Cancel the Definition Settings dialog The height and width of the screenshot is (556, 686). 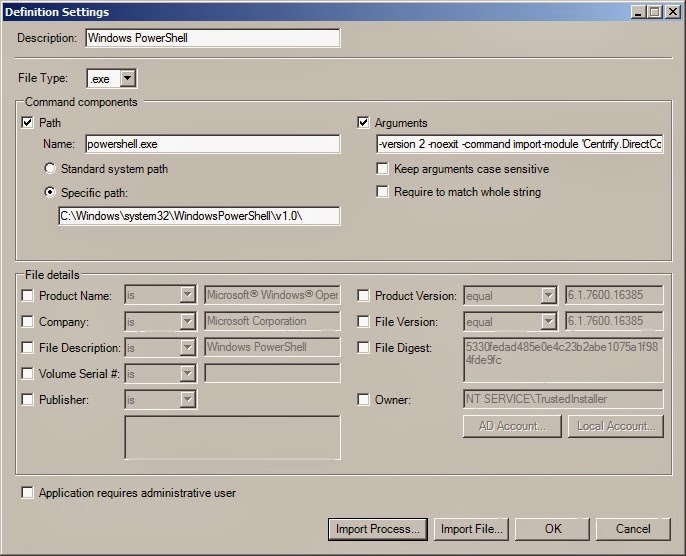pos(633,529)
